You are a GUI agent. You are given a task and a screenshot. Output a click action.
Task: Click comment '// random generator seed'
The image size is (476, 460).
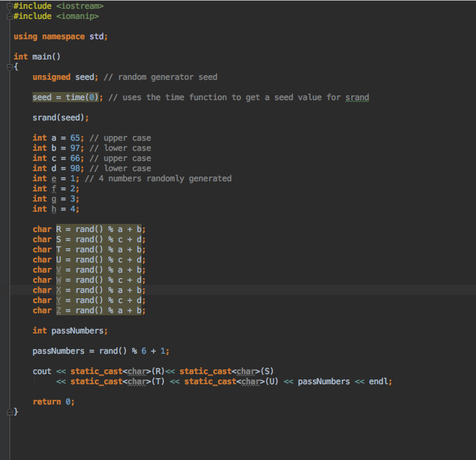click(x=160, y=77)
